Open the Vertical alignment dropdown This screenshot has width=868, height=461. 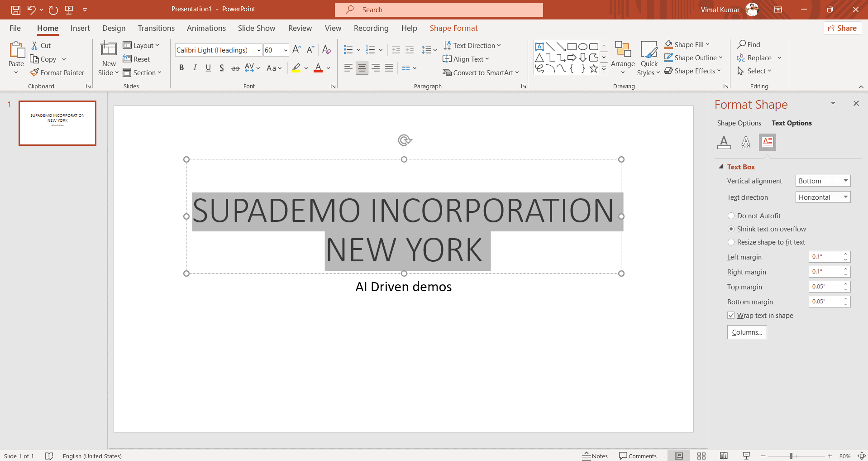[822, 181]
